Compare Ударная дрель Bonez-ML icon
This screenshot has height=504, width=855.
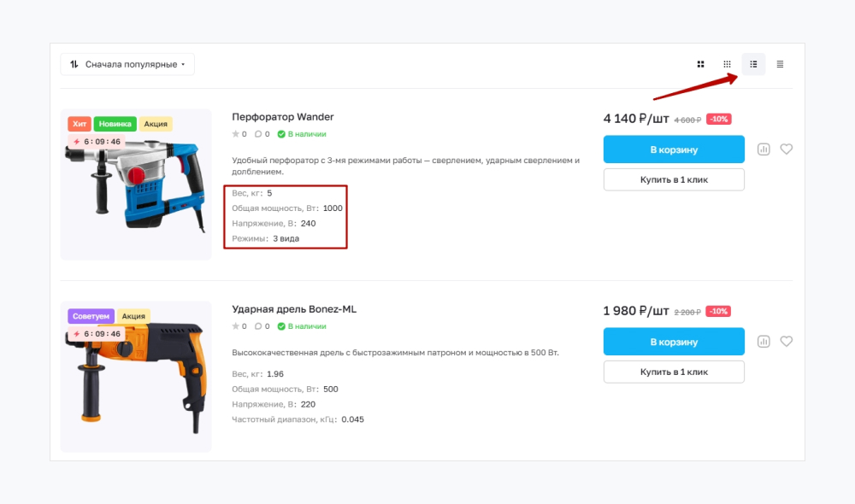click(764, 342)
